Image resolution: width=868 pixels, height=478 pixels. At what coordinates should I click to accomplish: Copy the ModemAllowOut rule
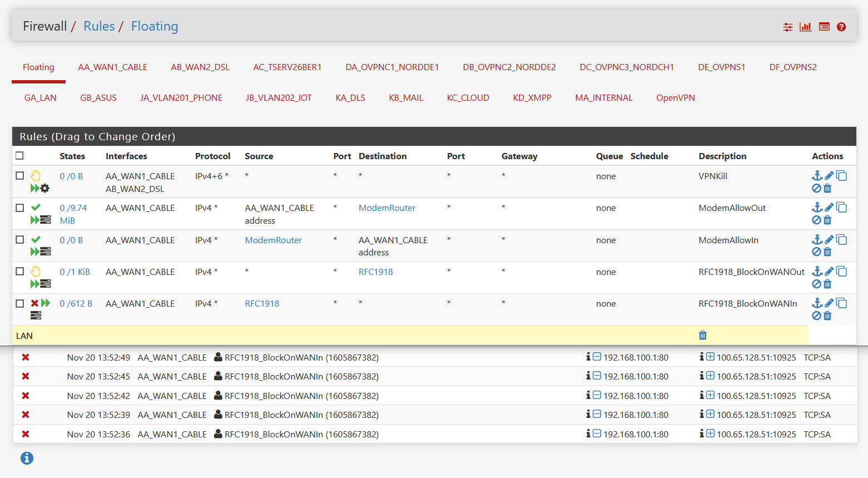[842, 208]
